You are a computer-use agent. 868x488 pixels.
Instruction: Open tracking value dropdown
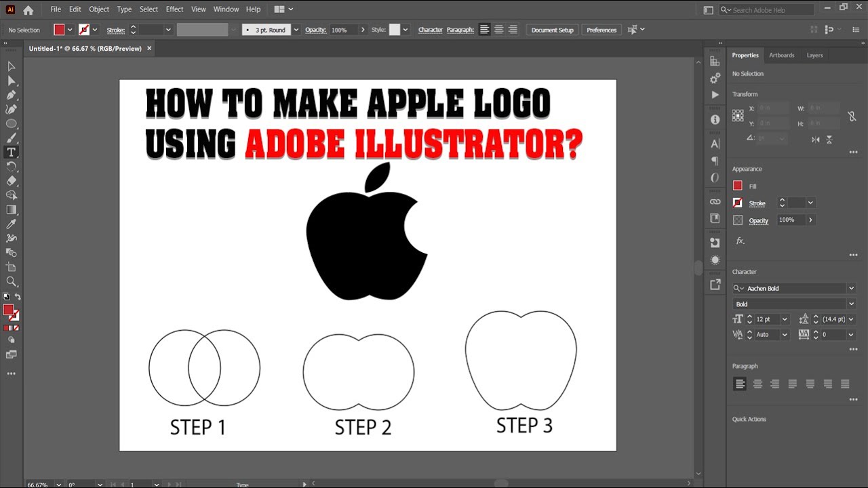point(852,335)
